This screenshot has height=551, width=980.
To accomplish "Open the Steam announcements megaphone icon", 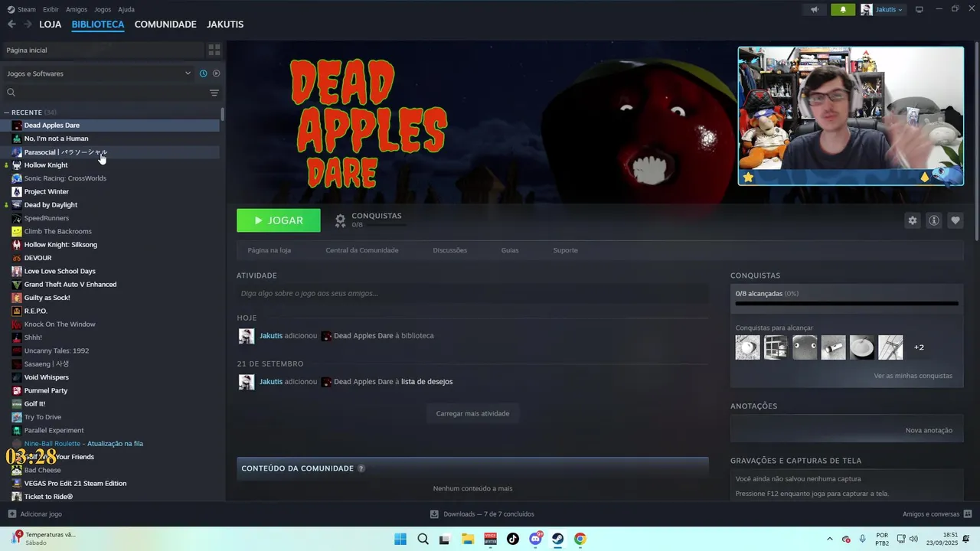I will pyautogui.click(x=815, y=9).
